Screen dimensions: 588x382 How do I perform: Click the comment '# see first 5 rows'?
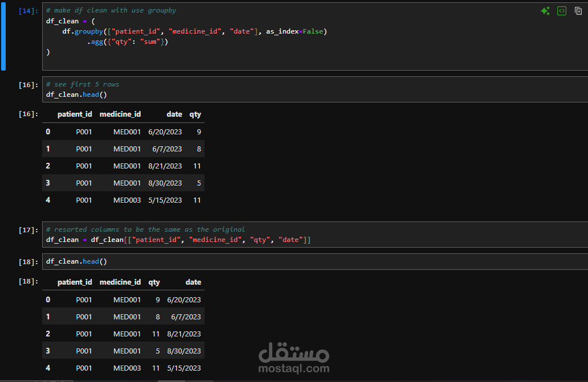[83, 84]
